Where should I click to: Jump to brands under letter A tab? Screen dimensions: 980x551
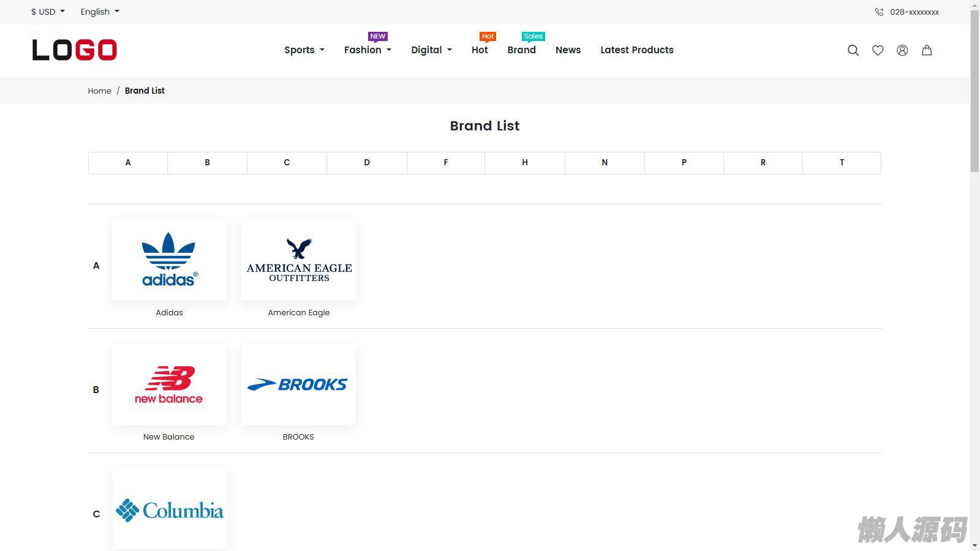coord(128,163)
